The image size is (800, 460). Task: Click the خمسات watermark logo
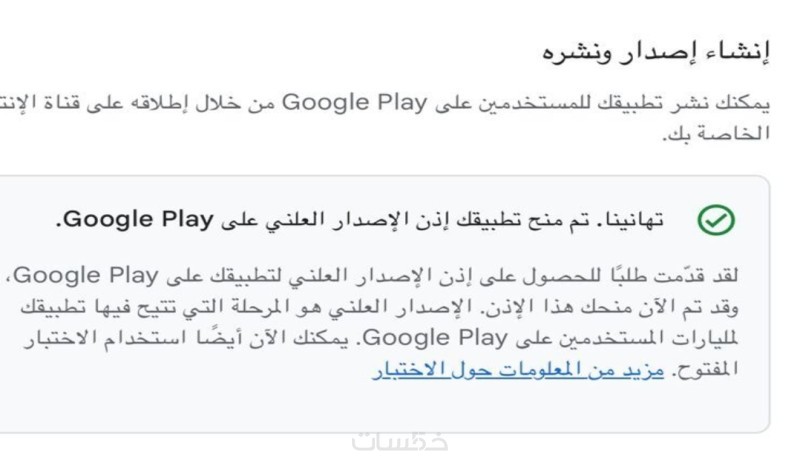pyautogui.click(x=400, y=441)
